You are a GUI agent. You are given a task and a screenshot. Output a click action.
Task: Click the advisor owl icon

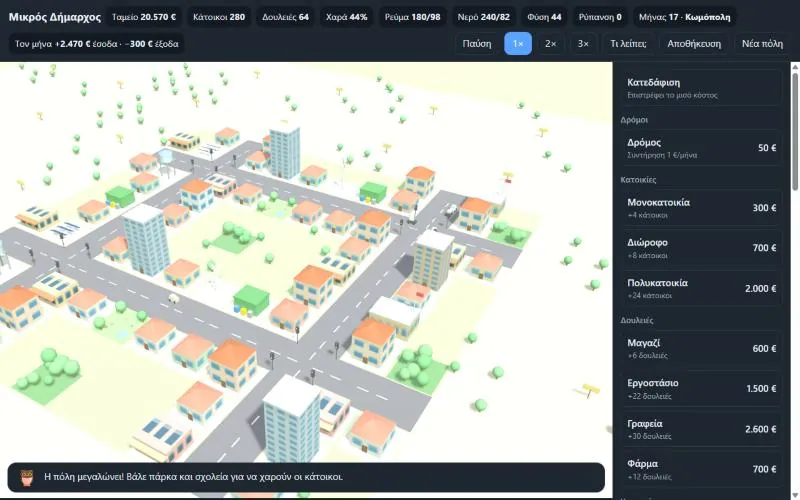[27, 478]
